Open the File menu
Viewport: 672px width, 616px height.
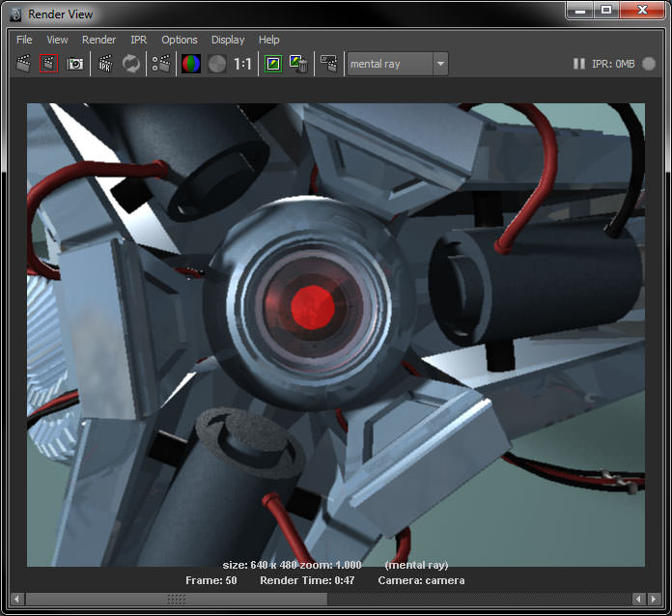(24, 40)
